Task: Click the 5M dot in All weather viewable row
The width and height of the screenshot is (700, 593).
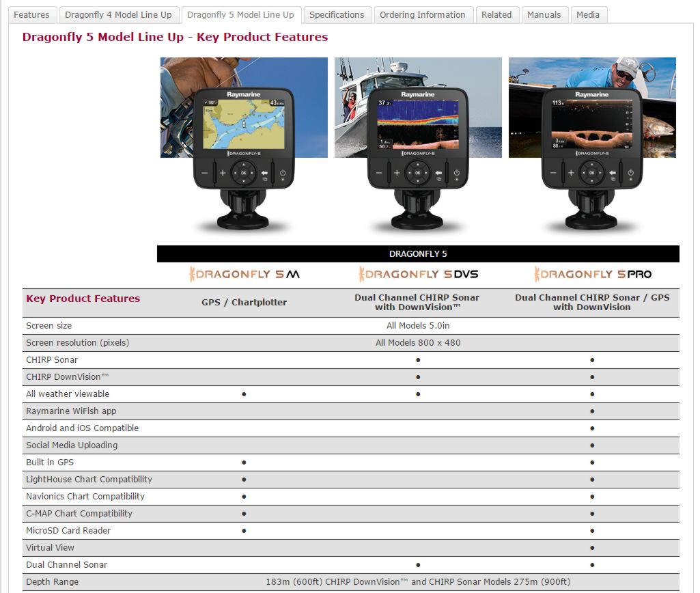Action: [x=244, y=394]
